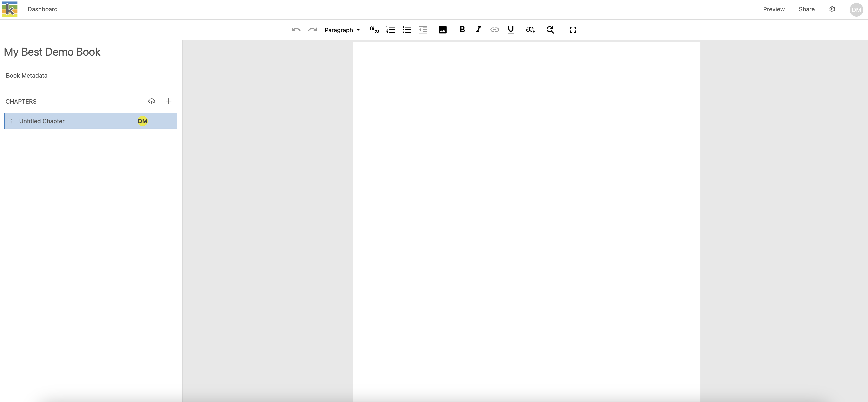The image size is (868, 402).
Task: Toggle full screen editor mode
Action: coord(573,30)
